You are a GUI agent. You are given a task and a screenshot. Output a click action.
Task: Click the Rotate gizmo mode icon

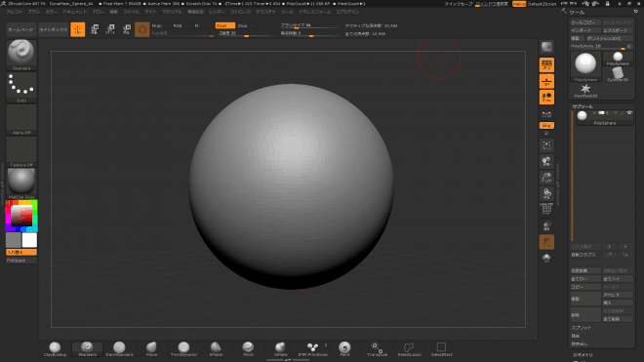point(127,29)
